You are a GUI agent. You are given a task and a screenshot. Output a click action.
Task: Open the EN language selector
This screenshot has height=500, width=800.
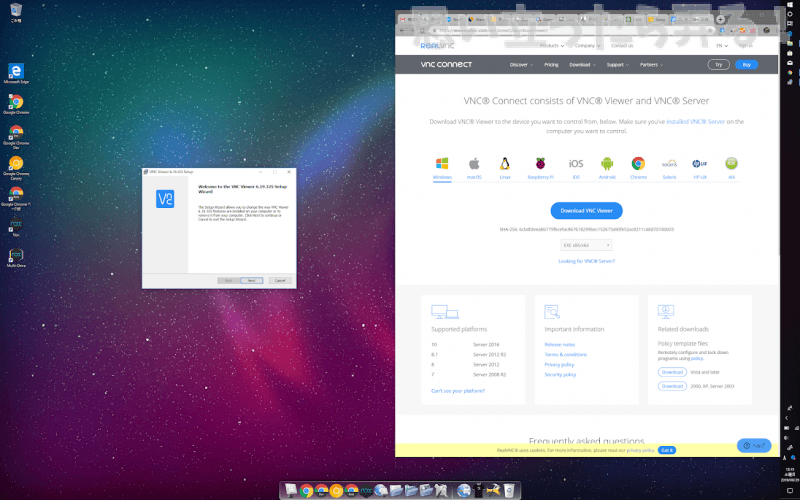[721, 45]
